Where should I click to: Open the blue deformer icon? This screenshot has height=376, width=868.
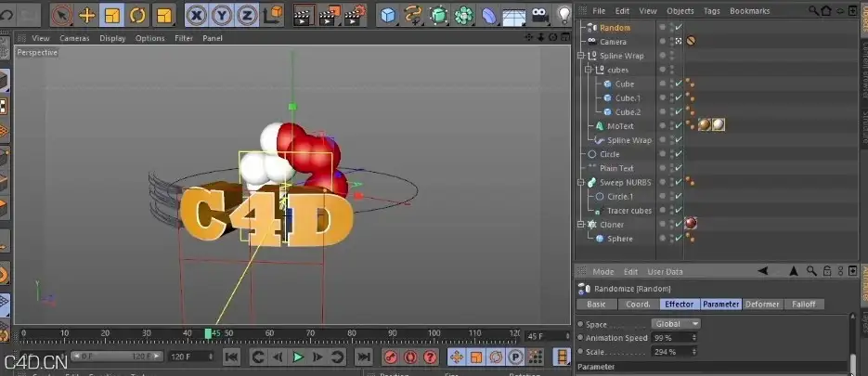pos(489,15)
